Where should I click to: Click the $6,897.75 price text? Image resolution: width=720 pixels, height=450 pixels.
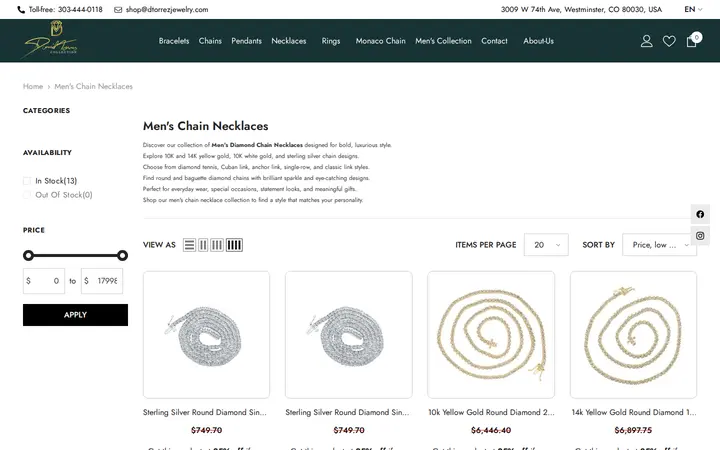click(633, 430)
